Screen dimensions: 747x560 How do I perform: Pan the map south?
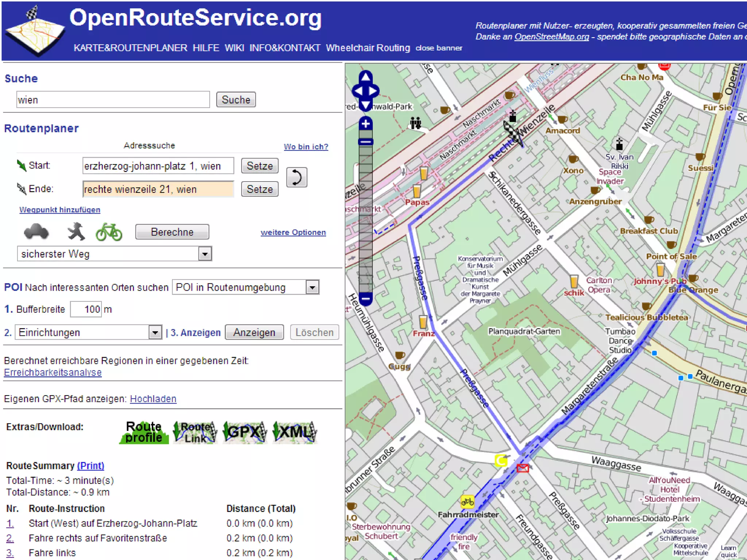pos(365,105)
